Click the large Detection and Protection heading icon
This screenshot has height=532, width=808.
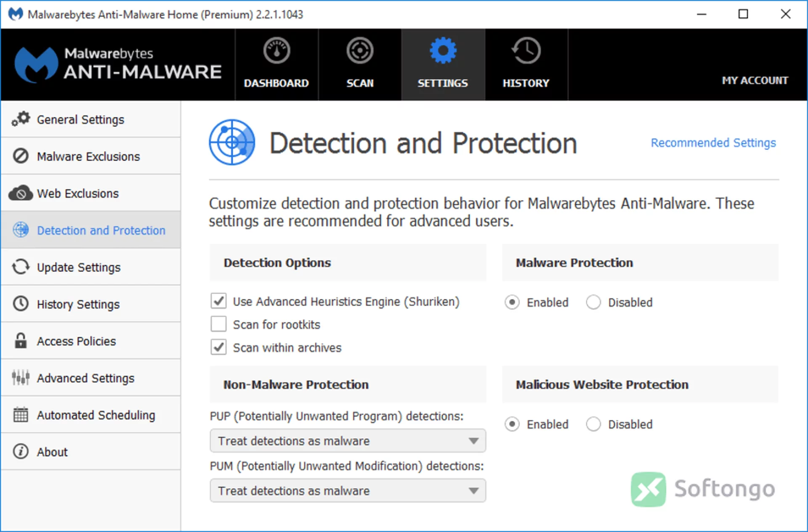point(232,142)
